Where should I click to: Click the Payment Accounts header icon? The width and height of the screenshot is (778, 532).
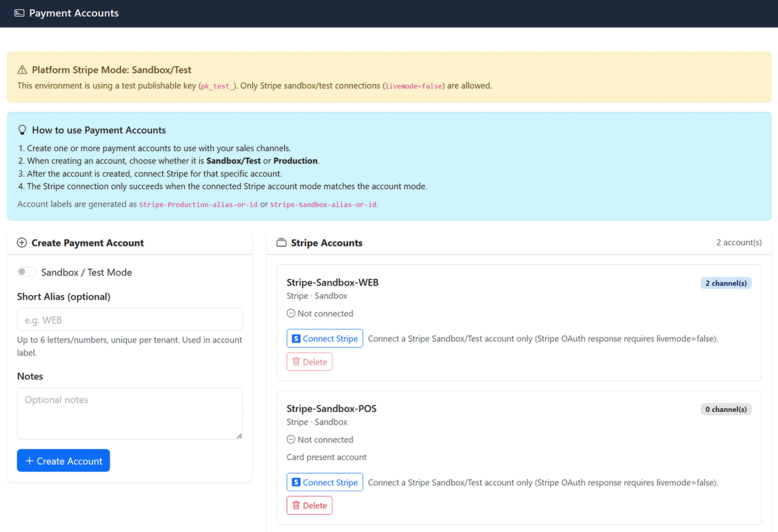19,13
